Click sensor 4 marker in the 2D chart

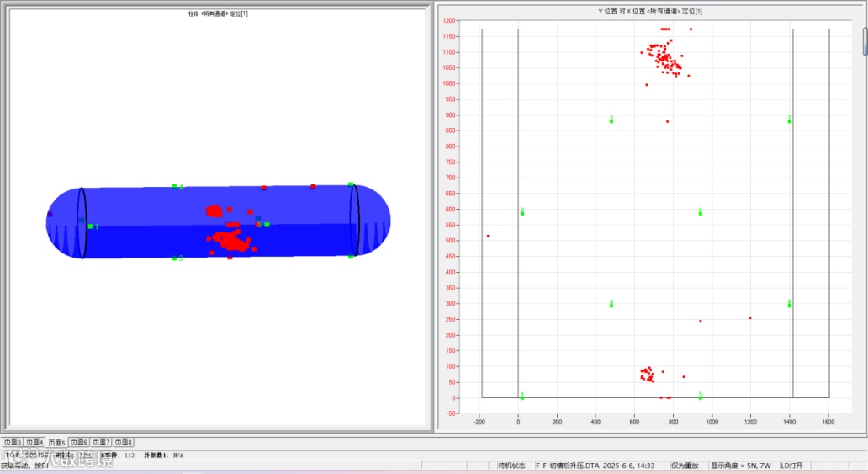tap(611, 305)
